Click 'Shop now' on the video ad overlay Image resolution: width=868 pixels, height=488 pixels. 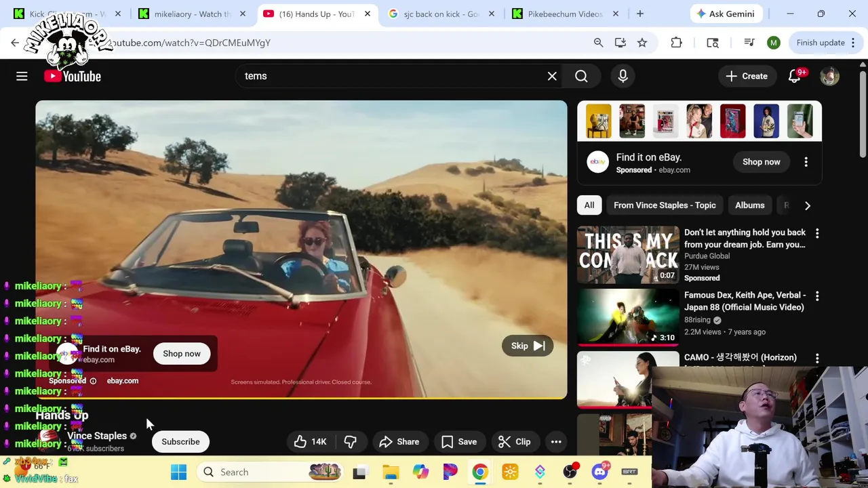[182, 354]
